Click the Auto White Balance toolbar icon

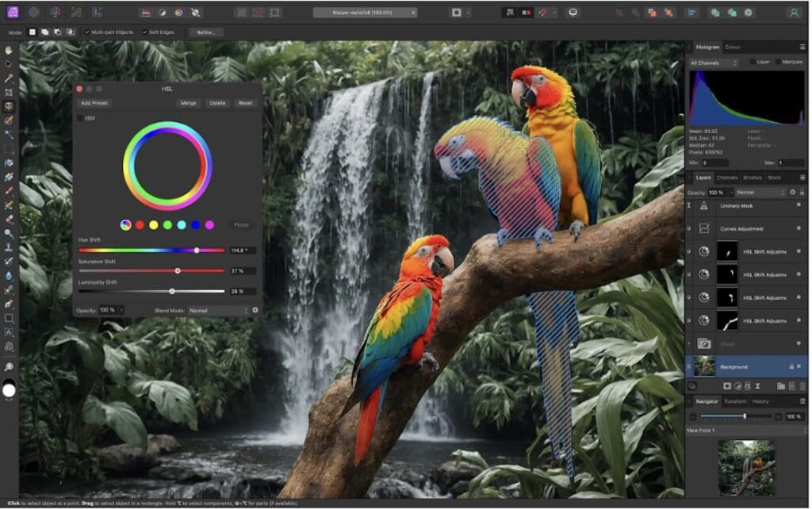click(x=193, y=13)
